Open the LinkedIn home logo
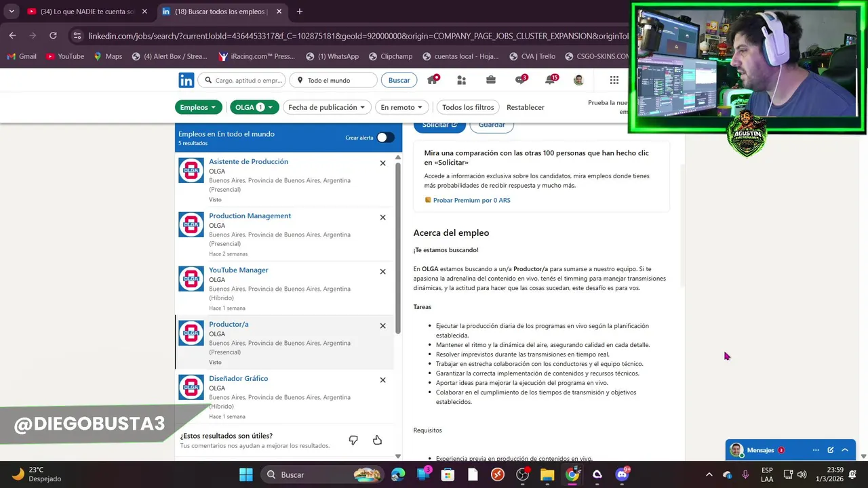This screenshot has height=488, width=868. 186,80
